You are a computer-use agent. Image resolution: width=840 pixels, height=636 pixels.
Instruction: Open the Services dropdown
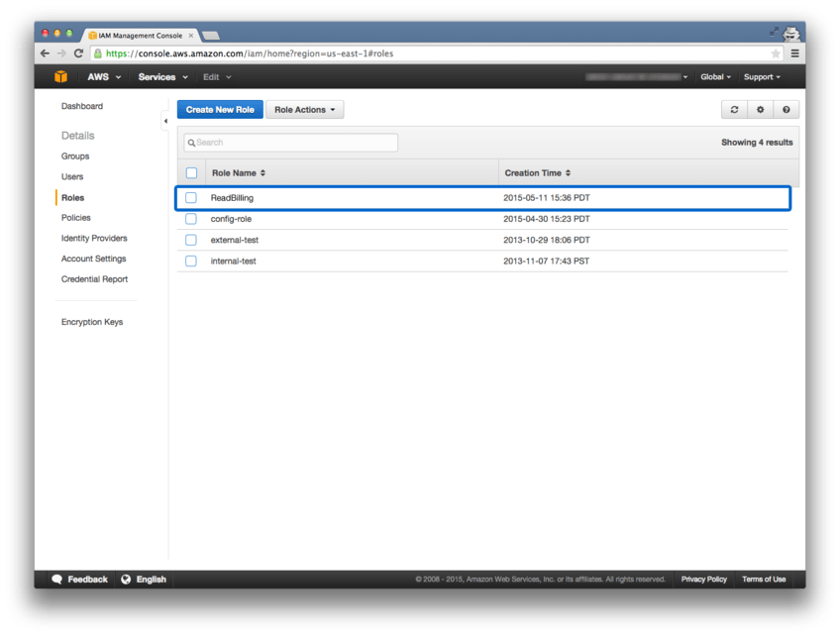pos(162,77)
